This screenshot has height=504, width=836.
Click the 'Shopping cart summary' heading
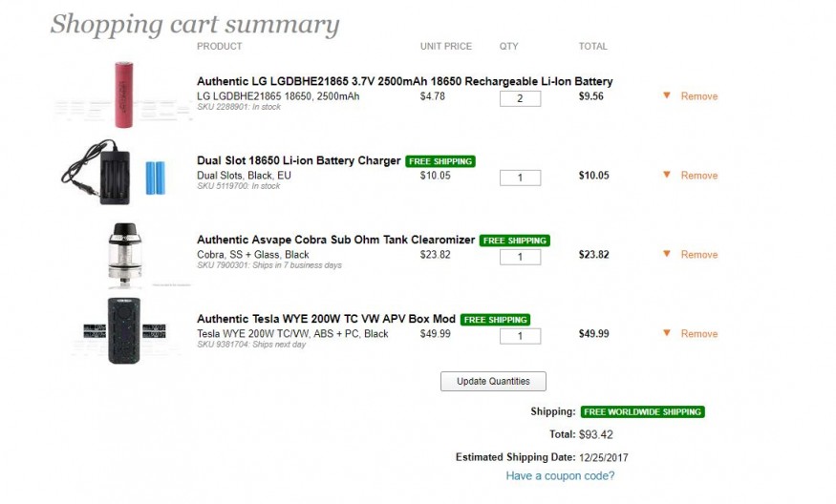195,24
